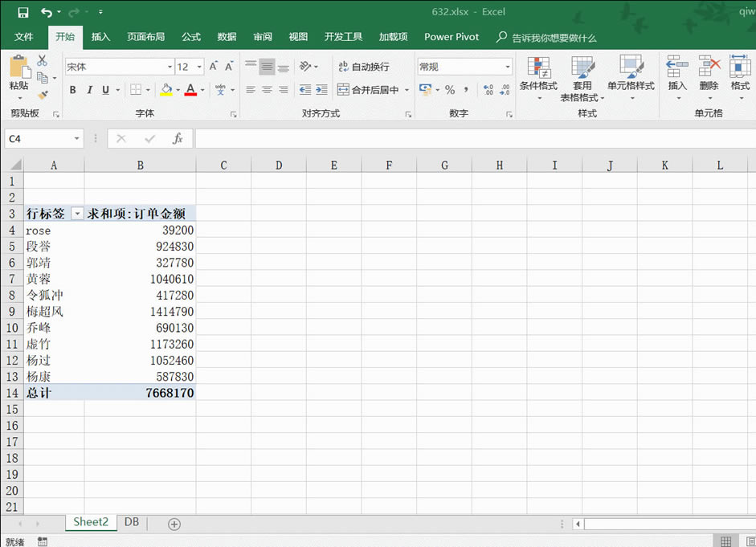Switch to the DB sheet tab

coord(131,521)
